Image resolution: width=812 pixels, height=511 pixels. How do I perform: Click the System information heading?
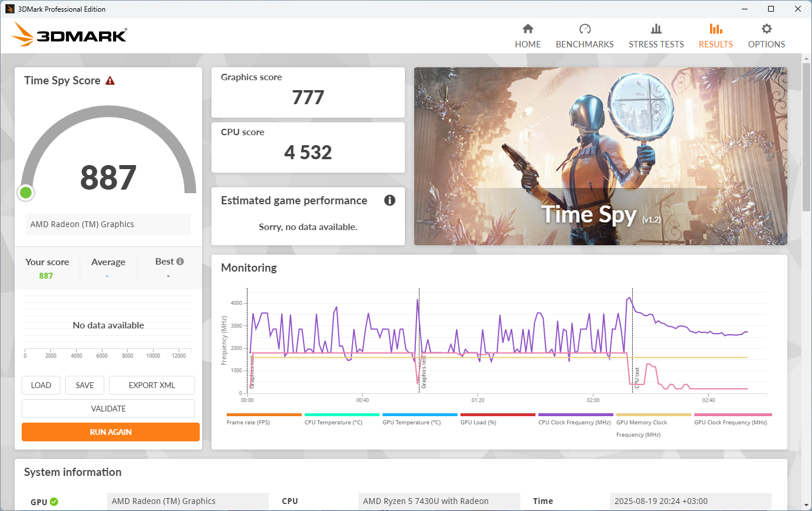73,472
